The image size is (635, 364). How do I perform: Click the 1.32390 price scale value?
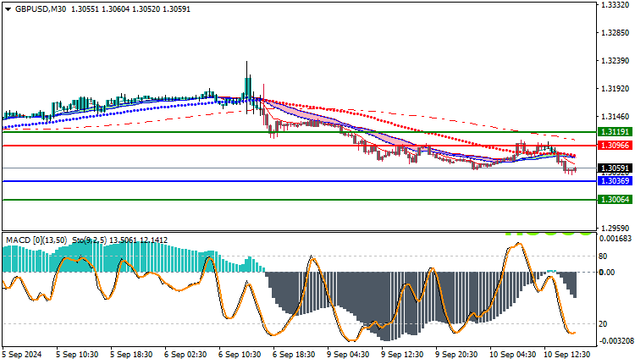616,61
